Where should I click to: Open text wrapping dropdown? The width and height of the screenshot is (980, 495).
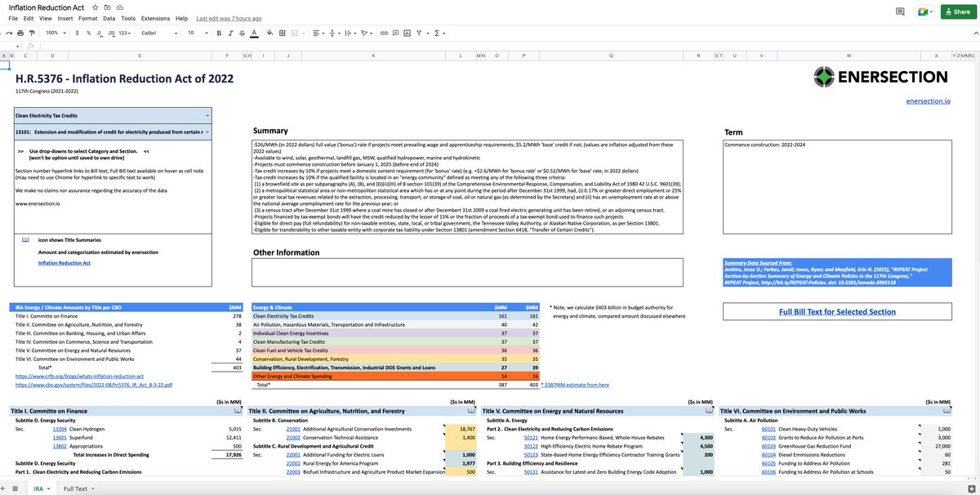click(x=349, y=33)
